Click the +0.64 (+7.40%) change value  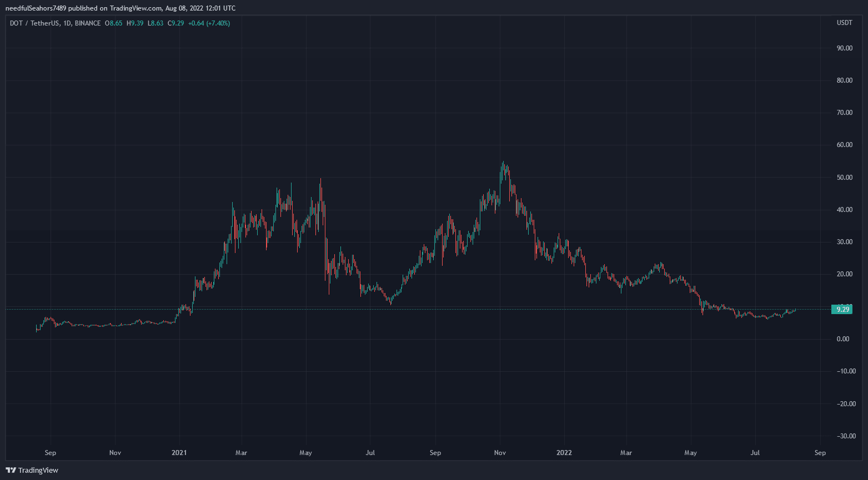point(209,23)
